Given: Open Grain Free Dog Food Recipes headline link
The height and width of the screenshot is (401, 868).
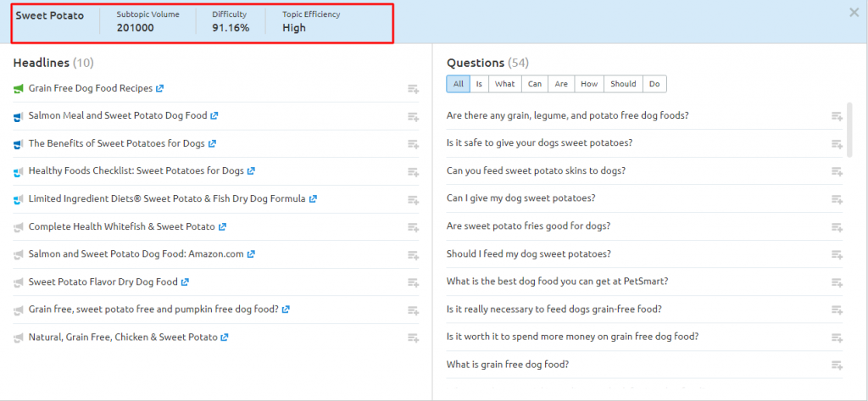Looking at the screenshot, I should 90,89.
